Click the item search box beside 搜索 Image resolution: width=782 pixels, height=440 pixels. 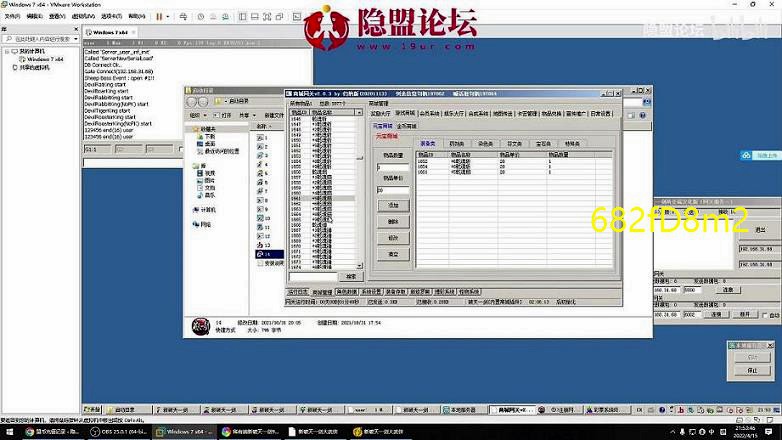coord(313,276)
